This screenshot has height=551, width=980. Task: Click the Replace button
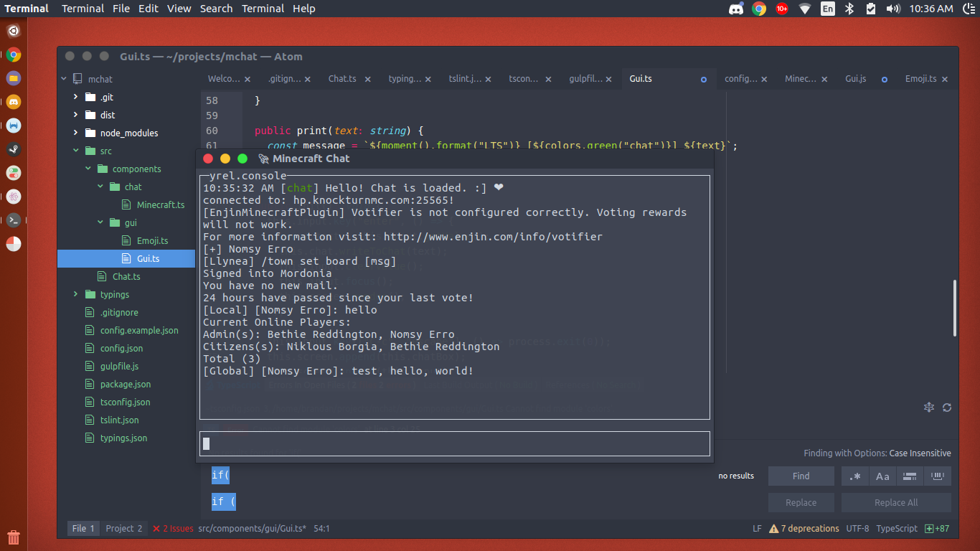coord(801,502)
